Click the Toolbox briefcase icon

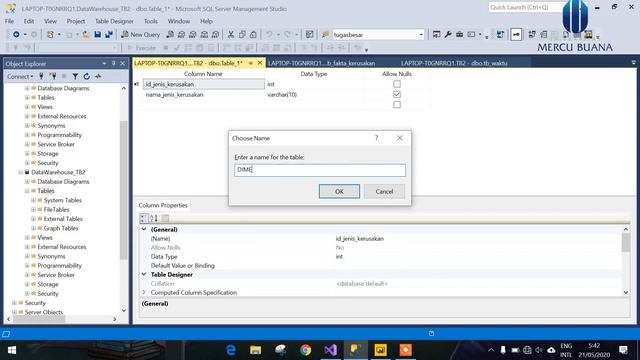pos(459,35)
